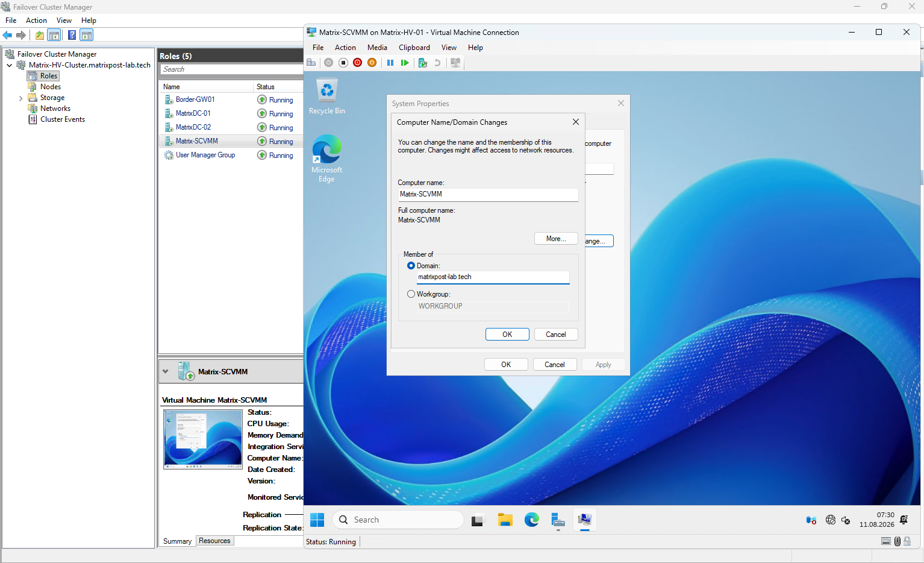
Task: Open the File menu in Failover Cluster Manager
Action: click(11, 20)
